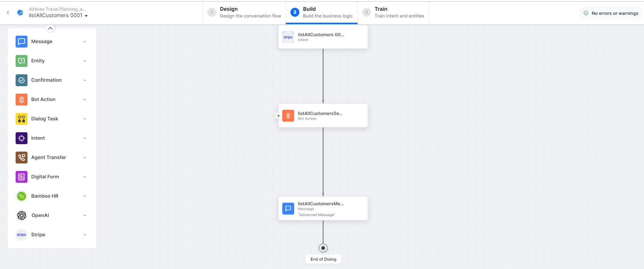
Task: Click the Dialog Task icon
Action: [x=22, y=119]
